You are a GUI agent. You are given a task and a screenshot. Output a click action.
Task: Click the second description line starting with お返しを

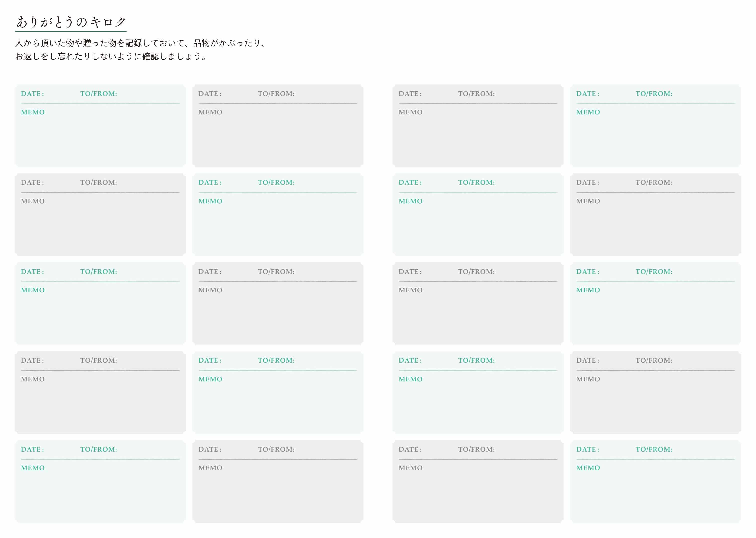[111, 56]
